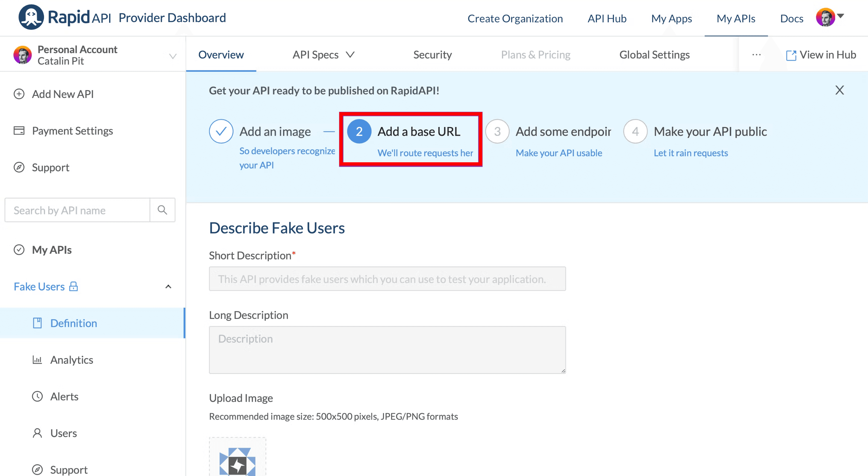Focus the Short Description input field

[387, 279]
